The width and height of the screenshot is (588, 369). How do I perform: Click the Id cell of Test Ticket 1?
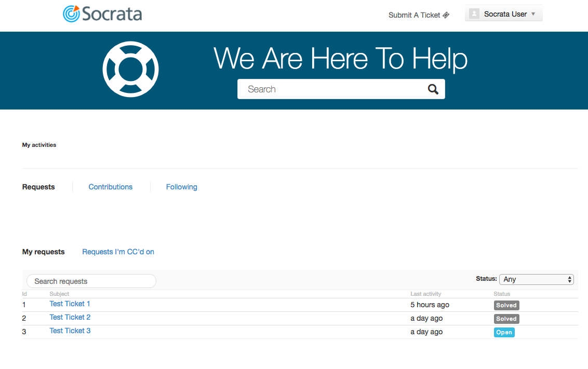(24, 305)
